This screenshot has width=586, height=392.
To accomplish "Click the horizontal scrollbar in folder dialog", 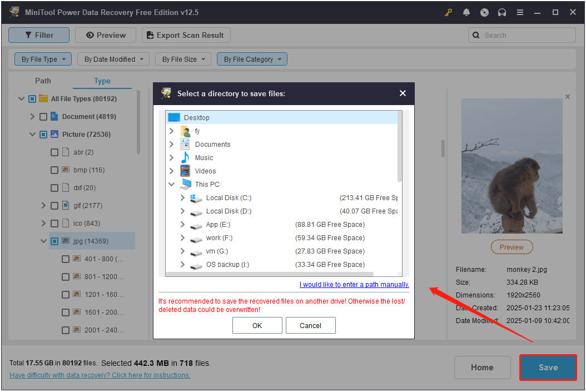I will [270, 274].
